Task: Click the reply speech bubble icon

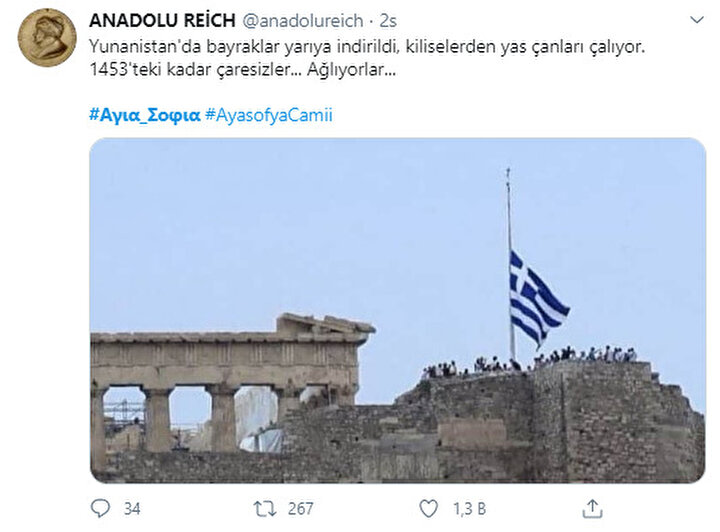Action: tap(100, 509)
